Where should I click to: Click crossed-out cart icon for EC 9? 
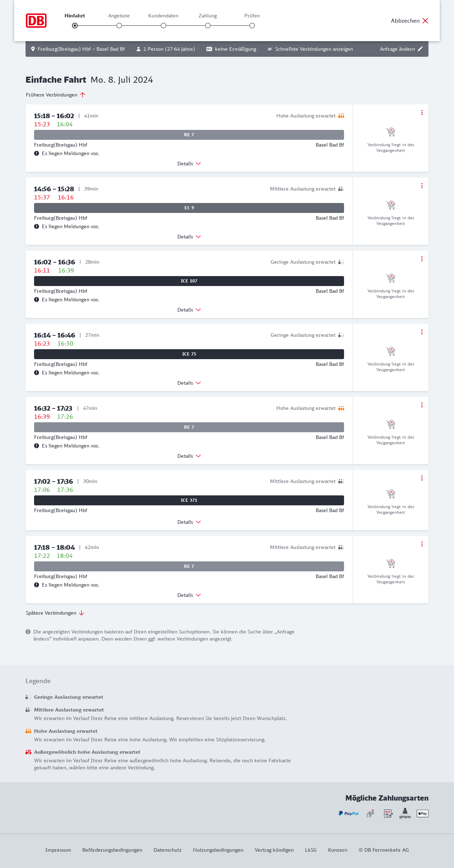tap(391, 205)
